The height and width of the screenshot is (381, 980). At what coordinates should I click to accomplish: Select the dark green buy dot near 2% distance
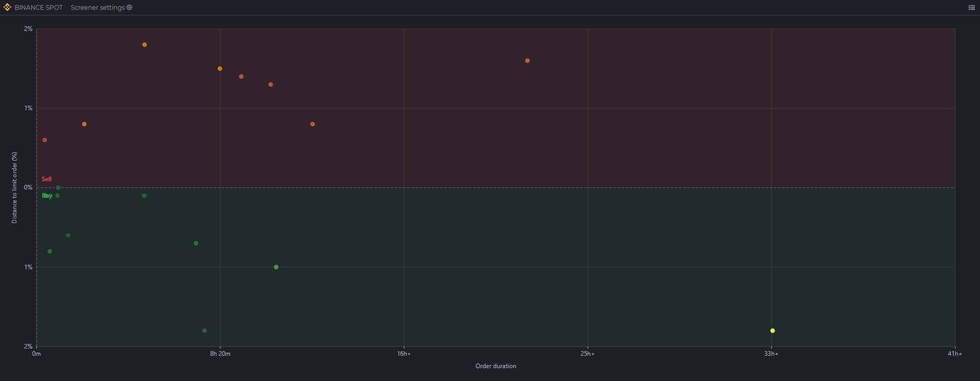click(204, 331)
